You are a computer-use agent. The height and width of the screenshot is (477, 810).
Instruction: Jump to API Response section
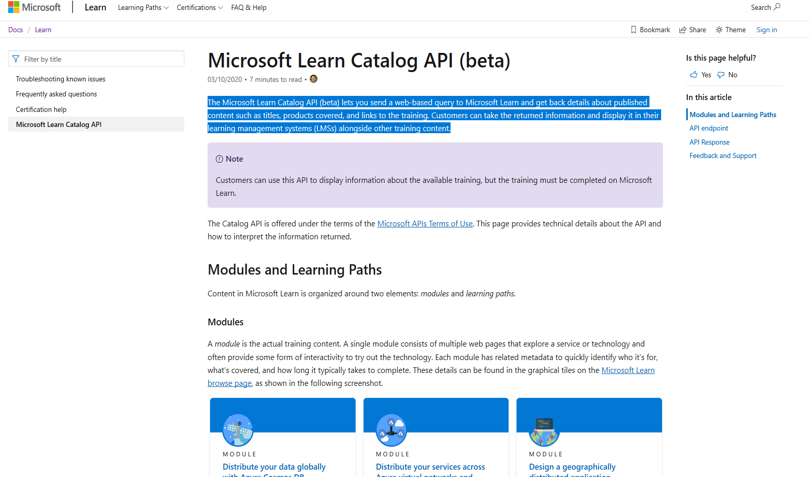tap(709, 142)
